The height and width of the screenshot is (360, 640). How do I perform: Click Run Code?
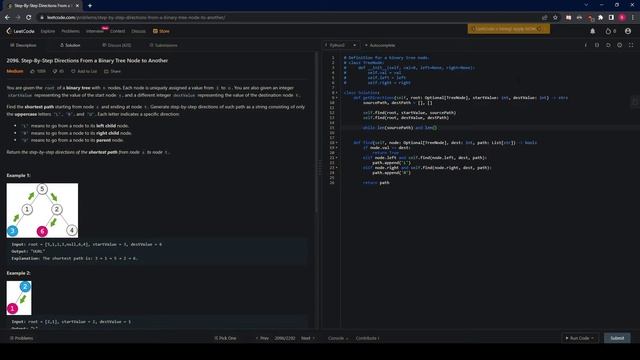pos(580,338)
